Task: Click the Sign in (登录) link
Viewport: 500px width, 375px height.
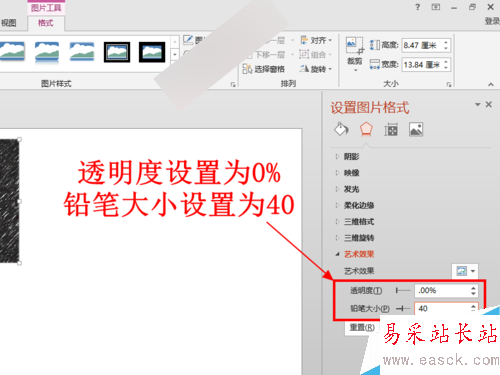Action: [x=492, y=21]
